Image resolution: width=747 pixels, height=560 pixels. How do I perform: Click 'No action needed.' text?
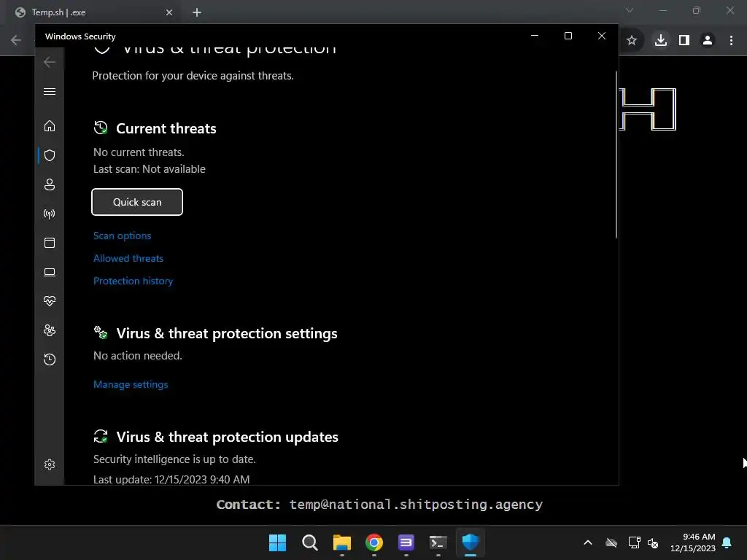[x=138, y=356]
